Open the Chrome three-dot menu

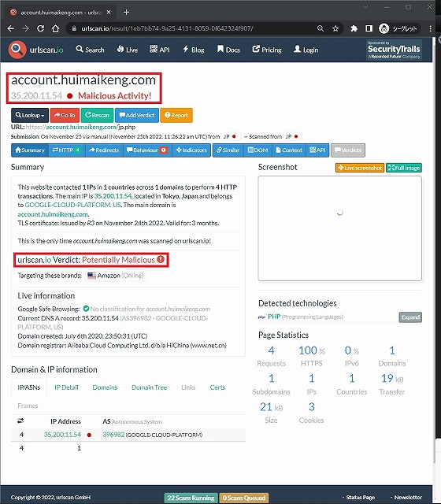(x=431, y=28)
